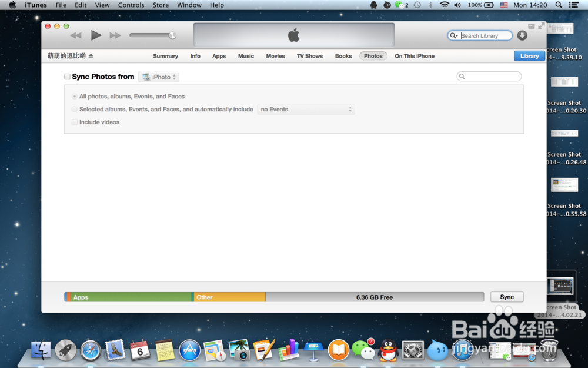Open iBooks from the Dock
Image resolution: width=588 pixels, height=368 pixels.
point(338,350)
